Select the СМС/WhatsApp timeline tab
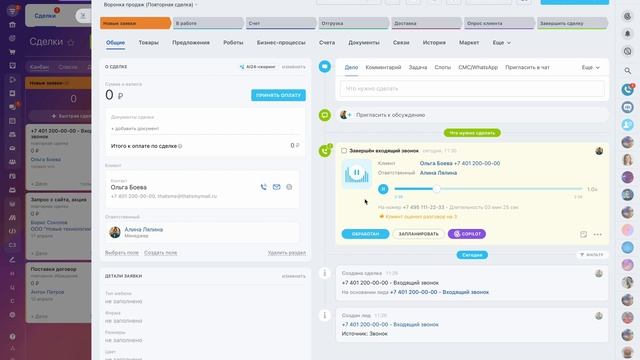The height and width of the screenshot is (360, 640). coord(478,67)
